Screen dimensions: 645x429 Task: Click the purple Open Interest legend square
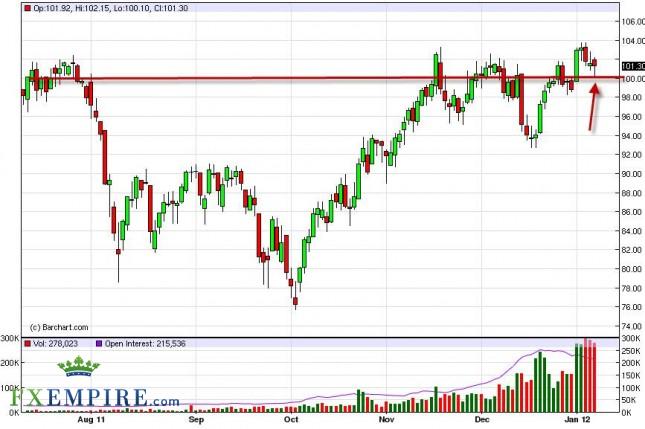click(x=99, y=343)
